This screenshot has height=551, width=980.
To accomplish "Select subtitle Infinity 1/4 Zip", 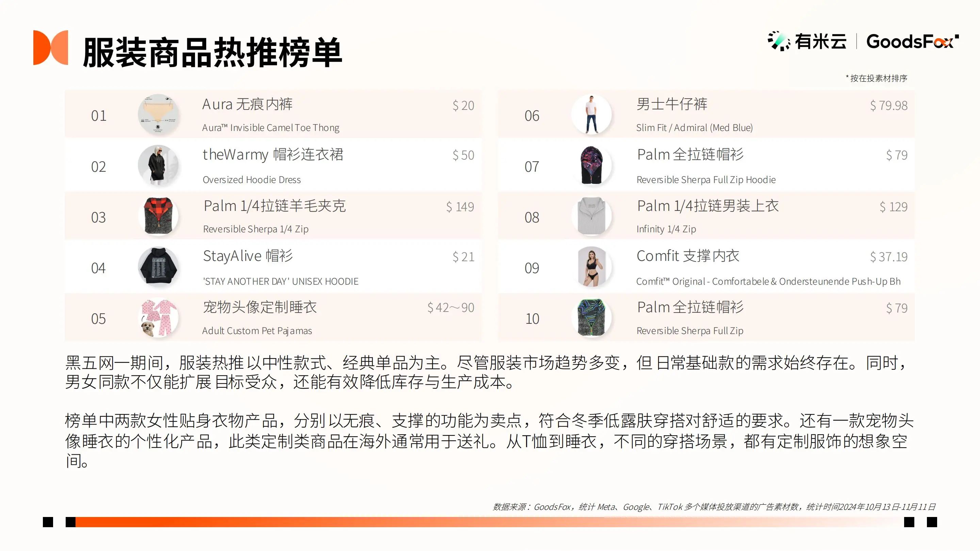I will tap(666, 229).
